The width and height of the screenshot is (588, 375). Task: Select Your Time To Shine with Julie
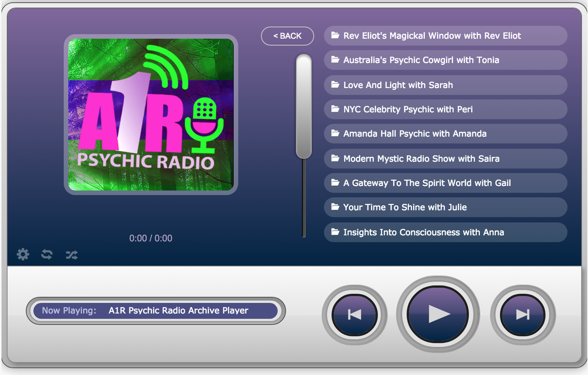click(x=405, y=207)
